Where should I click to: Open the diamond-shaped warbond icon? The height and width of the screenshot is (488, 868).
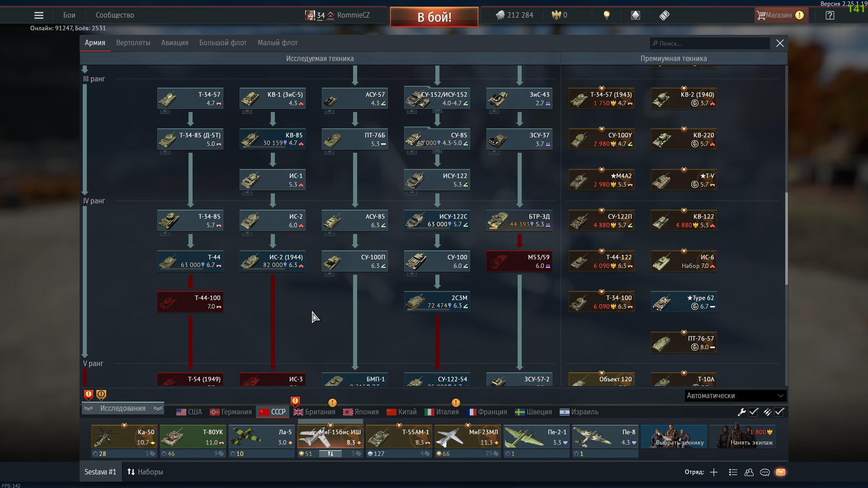[636, 15]
